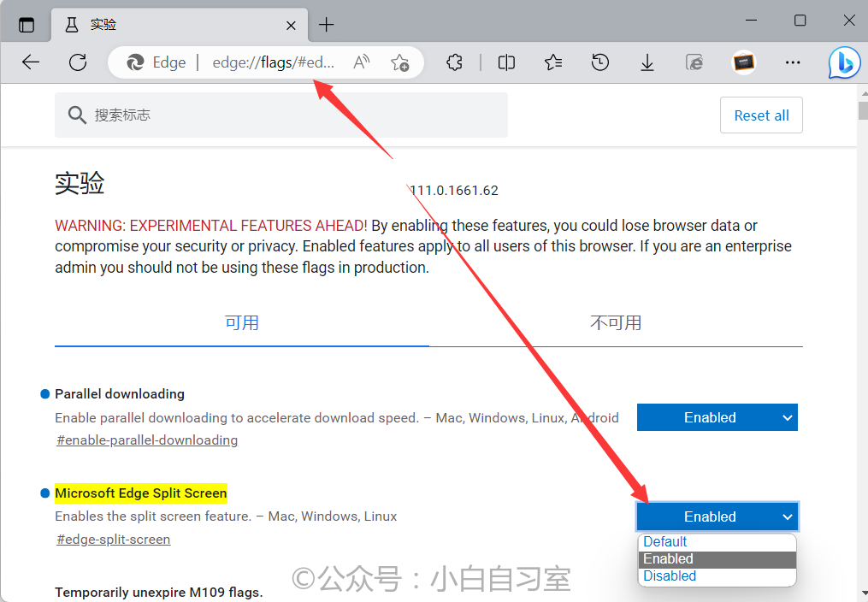This screenshot has height=602, width=868.
Task: Add this page to favorites
Action: tap(400, 62)
